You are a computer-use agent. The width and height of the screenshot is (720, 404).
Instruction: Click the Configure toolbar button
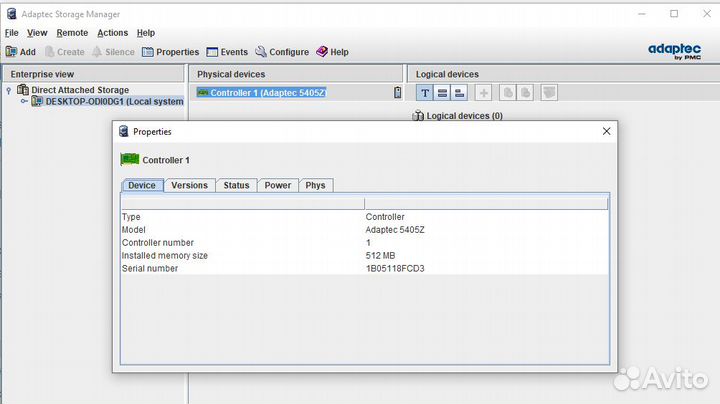[x=282, y=52]
